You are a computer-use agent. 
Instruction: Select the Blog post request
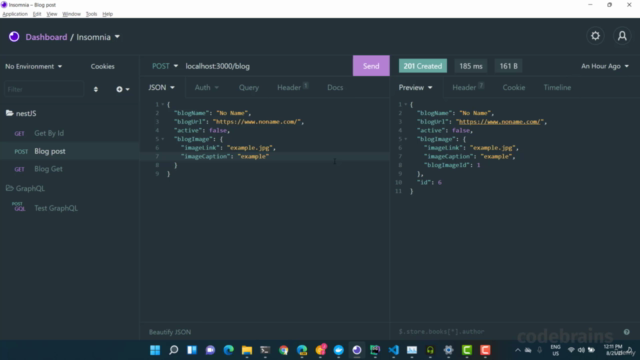(x=69, y=151)
